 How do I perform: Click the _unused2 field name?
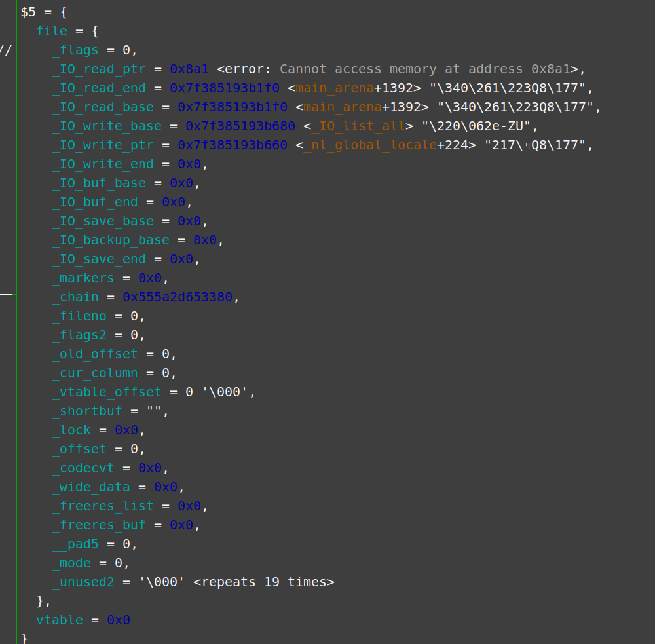[83, 582]
